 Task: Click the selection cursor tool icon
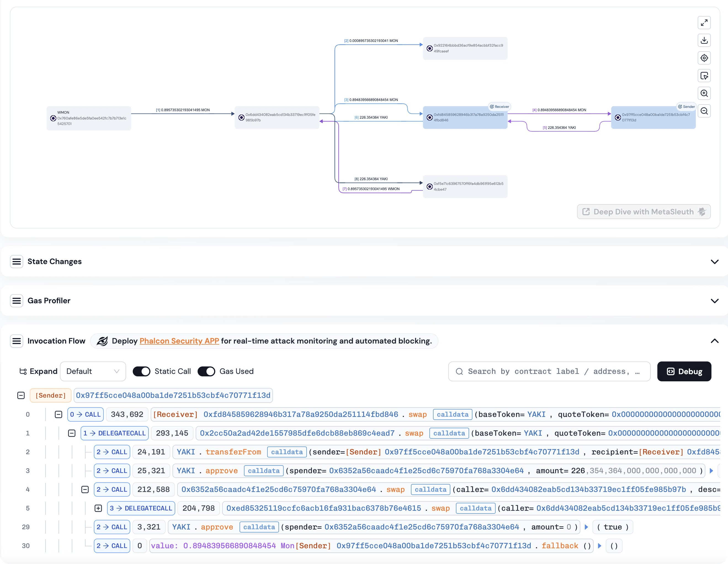(x=704, y=76)
